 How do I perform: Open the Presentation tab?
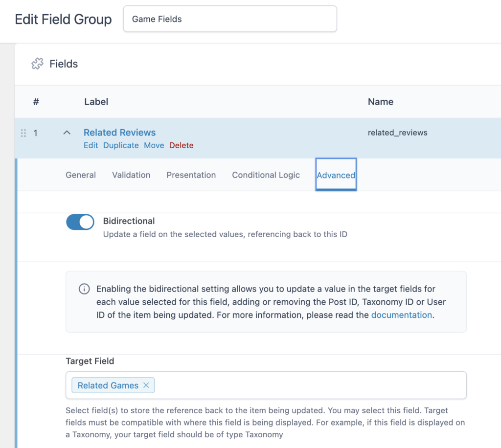tap(191, 175)
